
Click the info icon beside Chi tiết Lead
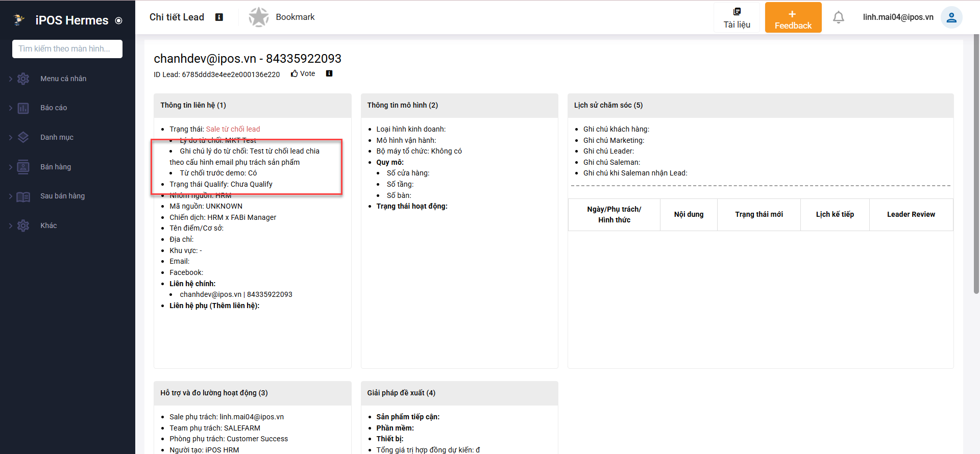219,17
